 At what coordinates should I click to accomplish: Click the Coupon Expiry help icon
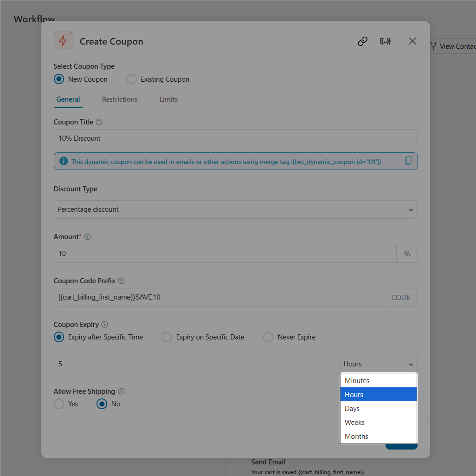[x=105, y=324]
